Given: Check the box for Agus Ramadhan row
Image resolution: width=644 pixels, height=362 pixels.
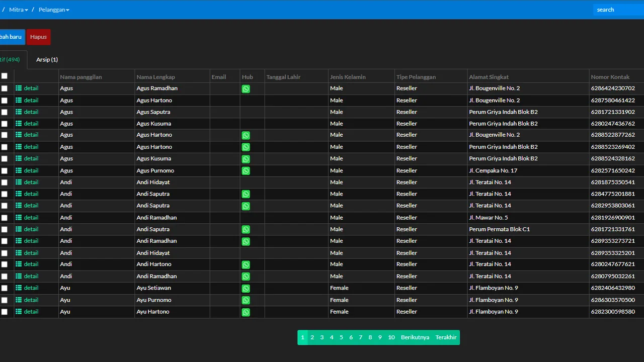Looking at the screenshot, I should (x=5, y=88).
